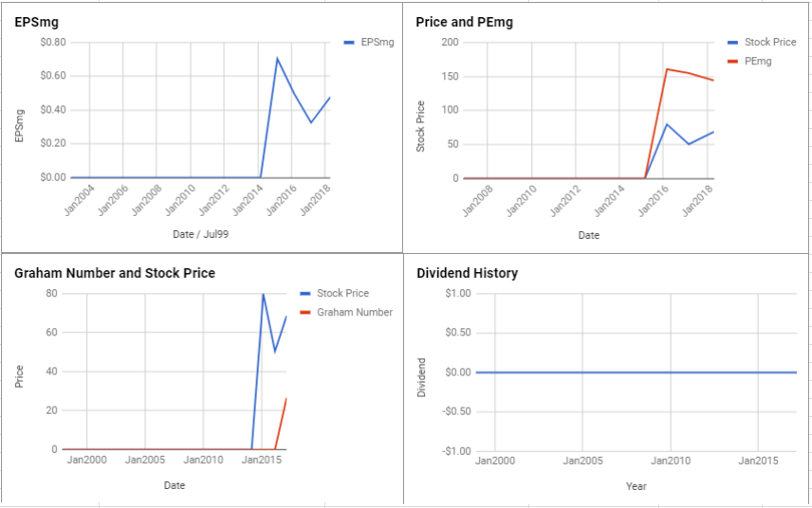Click the blue Stock Price legend swatch in Price and PEmg
The width and height of the screenshot is (812, 508).
click(732, 43)
